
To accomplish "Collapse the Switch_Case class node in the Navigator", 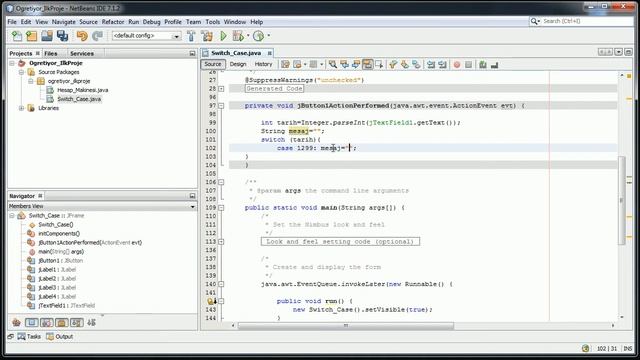I will (12, 216).
